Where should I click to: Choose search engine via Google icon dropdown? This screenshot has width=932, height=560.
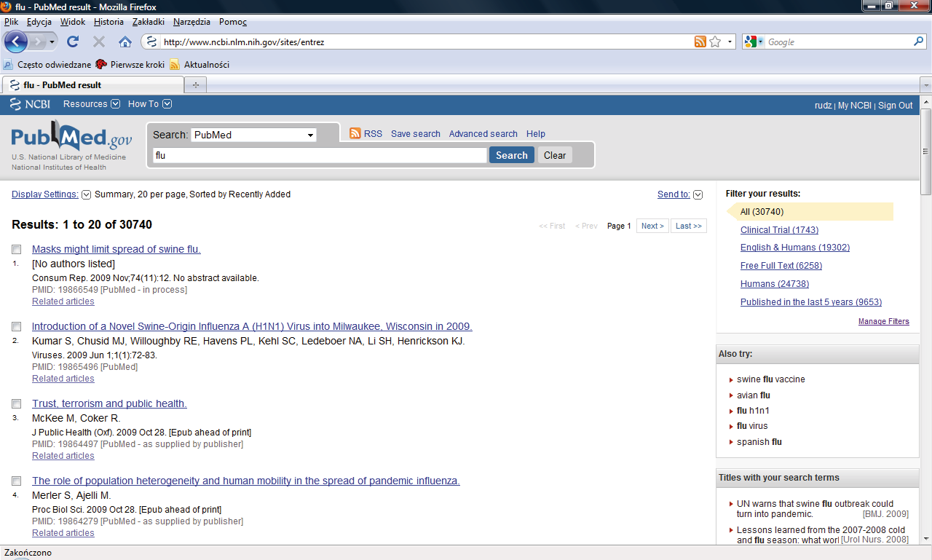[754, 42]
